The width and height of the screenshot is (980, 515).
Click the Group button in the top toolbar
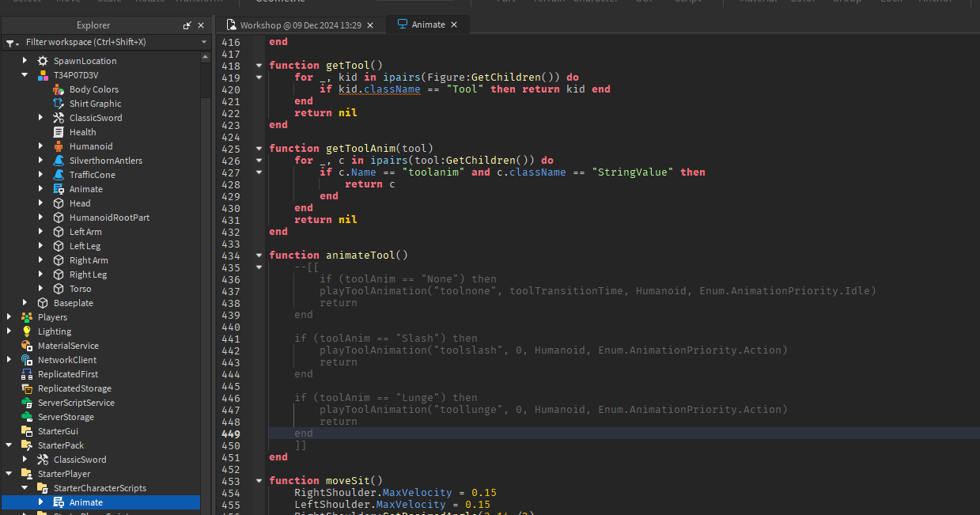[847, 2]
